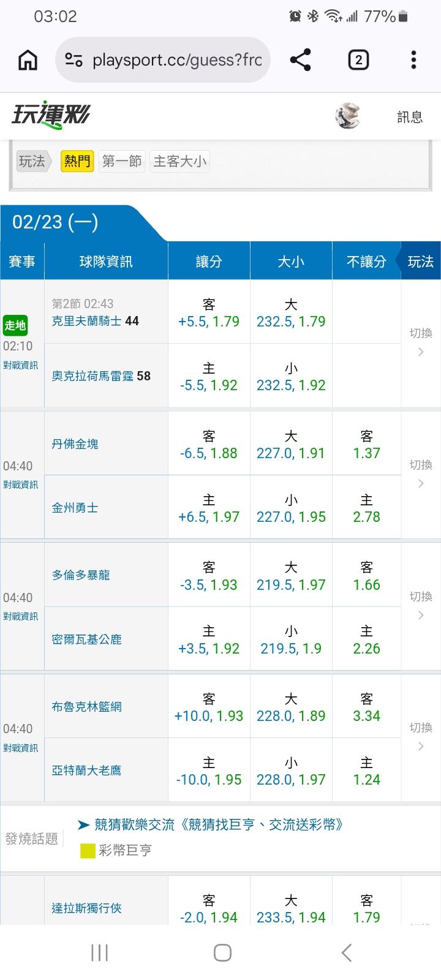Select the 熱門 play type filter

(x=77, y=161)
